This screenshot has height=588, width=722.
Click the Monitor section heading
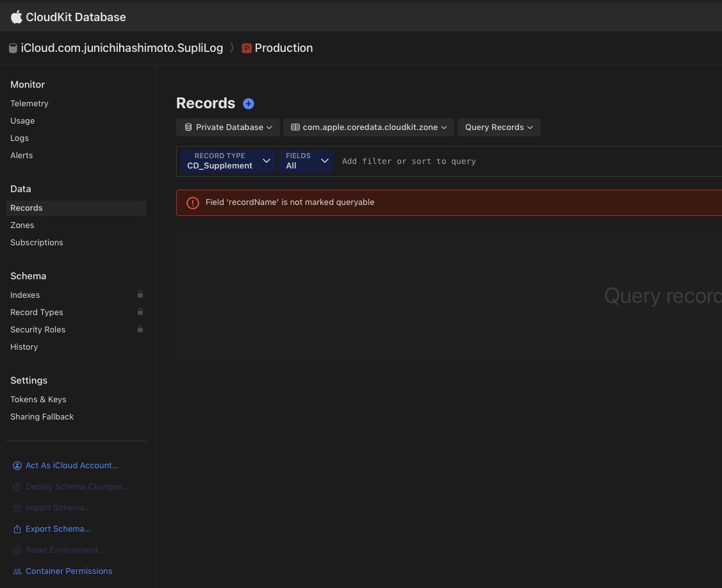click(x=28, y=85)
